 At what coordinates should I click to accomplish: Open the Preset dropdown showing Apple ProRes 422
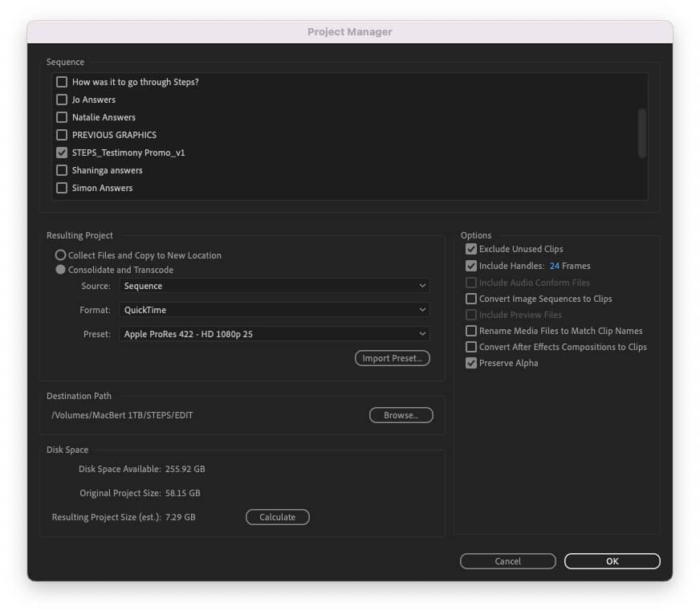pyautogui.click(x=274, y=334)
